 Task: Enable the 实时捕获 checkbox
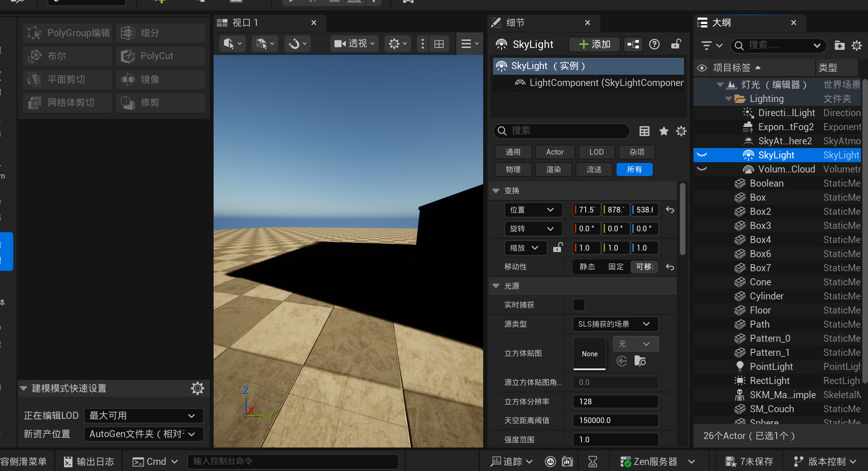pyautogui.click(x=579, y=305)
